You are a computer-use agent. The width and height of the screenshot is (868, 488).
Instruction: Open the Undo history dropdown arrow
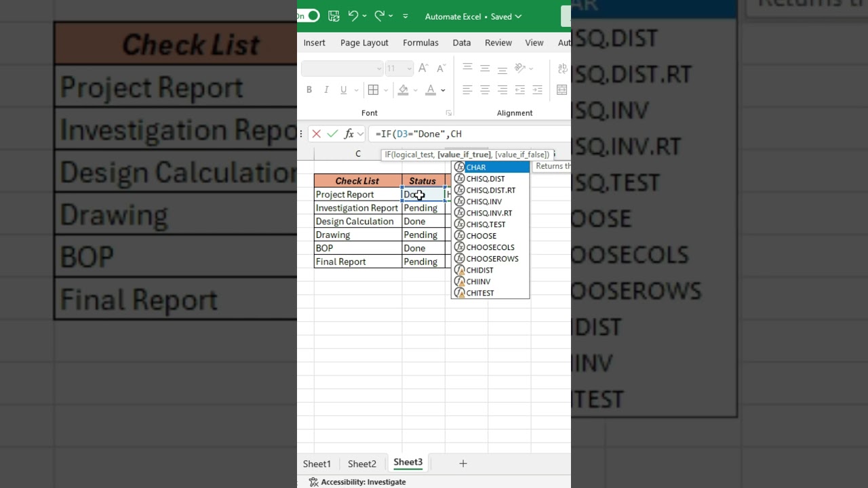(x=365, y=16)
